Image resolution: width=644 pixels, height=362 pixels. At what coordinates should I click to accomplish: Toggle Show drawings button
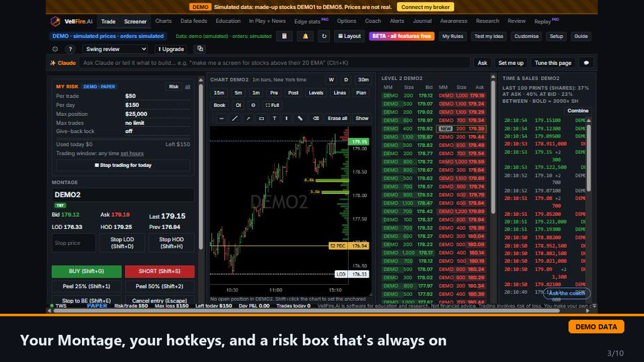362,118
